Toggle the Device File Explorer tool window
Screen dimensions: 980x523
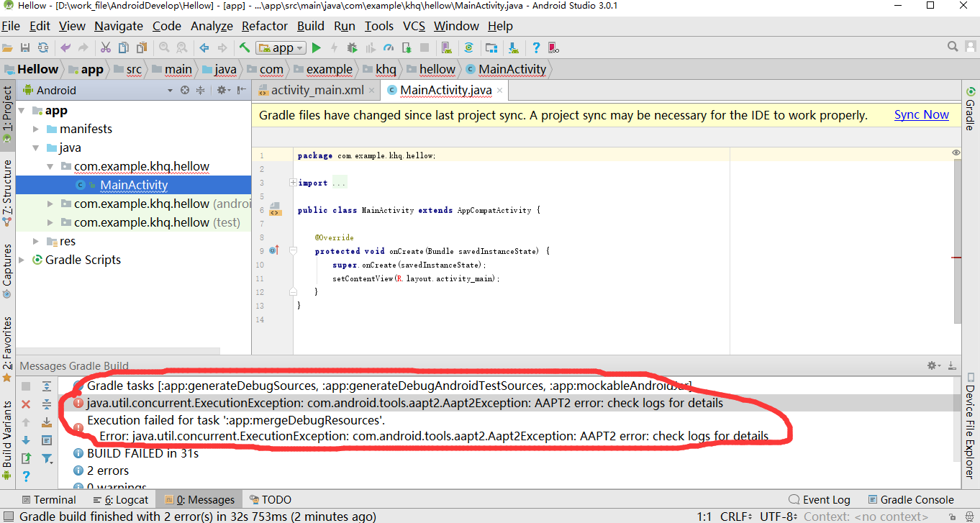[x=972, y=426]
